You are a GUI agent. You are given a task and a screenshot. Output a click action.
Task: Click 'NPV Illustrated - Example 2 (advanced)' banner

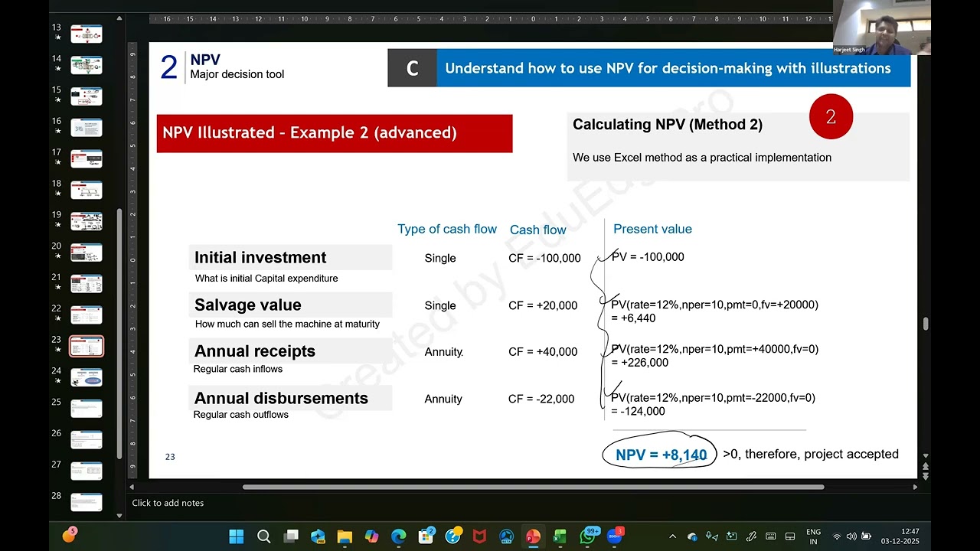335,133
